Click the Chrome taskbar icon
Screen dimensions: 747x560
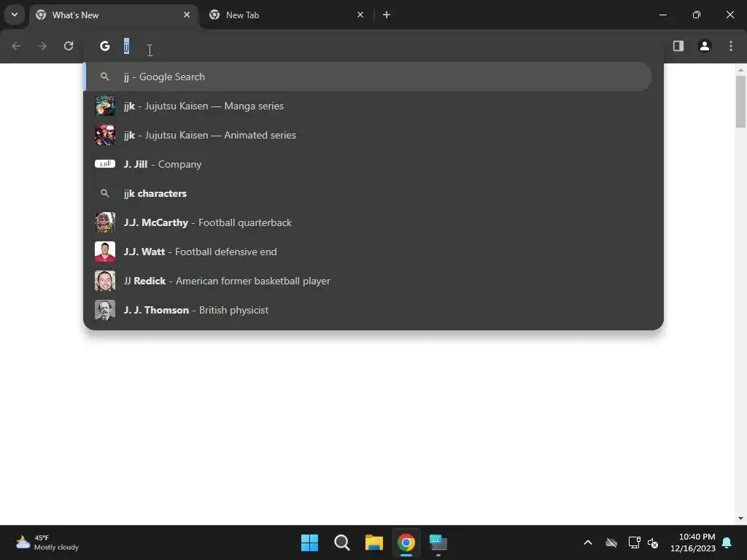(x=406, y=542)
